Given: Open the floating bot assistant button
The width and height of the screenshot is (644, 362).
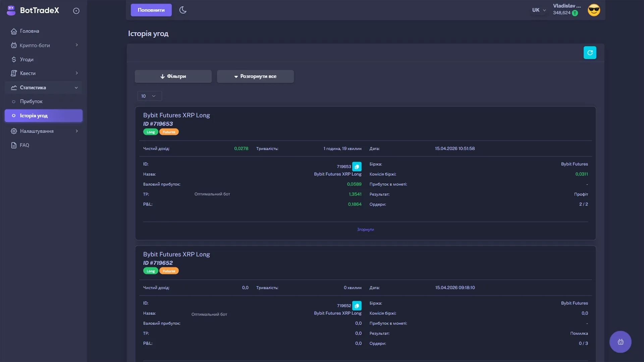Looking at the screenshot, I should [620, 342].
